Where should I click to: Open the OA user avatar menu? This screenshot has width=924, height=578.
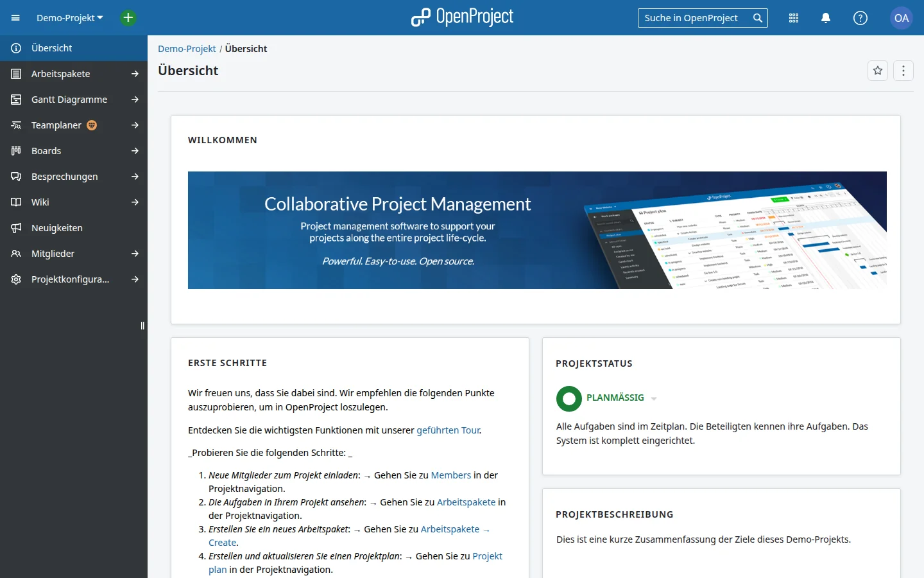(x=902, y=18)
